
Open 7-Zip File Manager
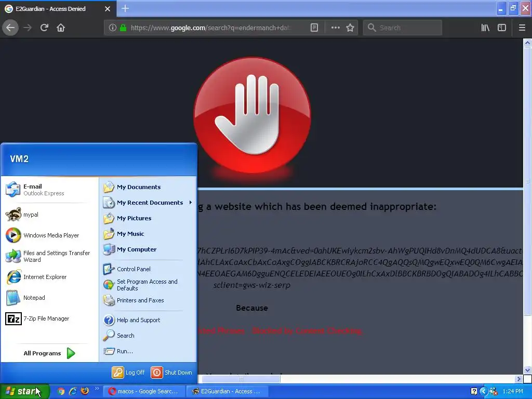coord(49,318)
